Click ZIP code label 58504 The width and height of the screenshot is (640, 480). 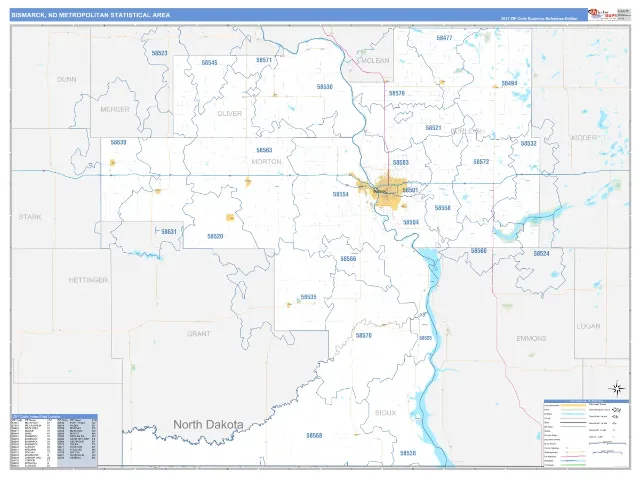(411, 222)
